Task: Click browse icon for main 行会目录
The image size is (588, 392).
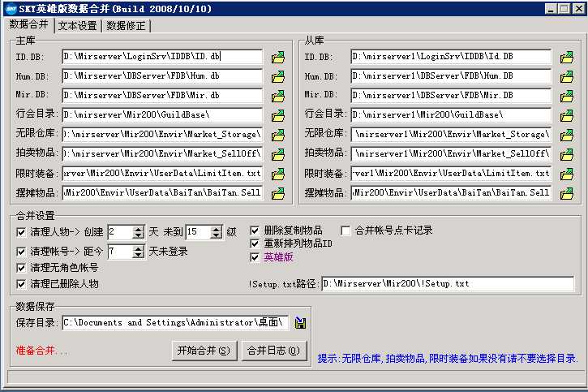Action: 278,115
